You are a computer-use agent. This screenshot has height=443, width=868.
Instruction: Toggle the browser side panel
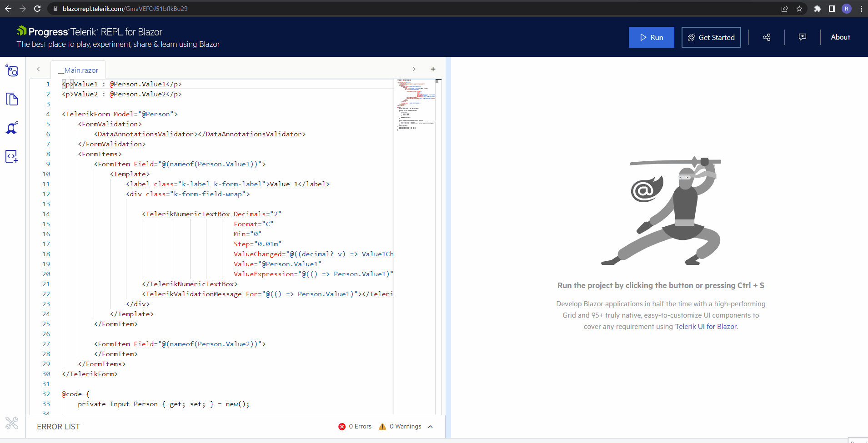[x=832, y=9]
